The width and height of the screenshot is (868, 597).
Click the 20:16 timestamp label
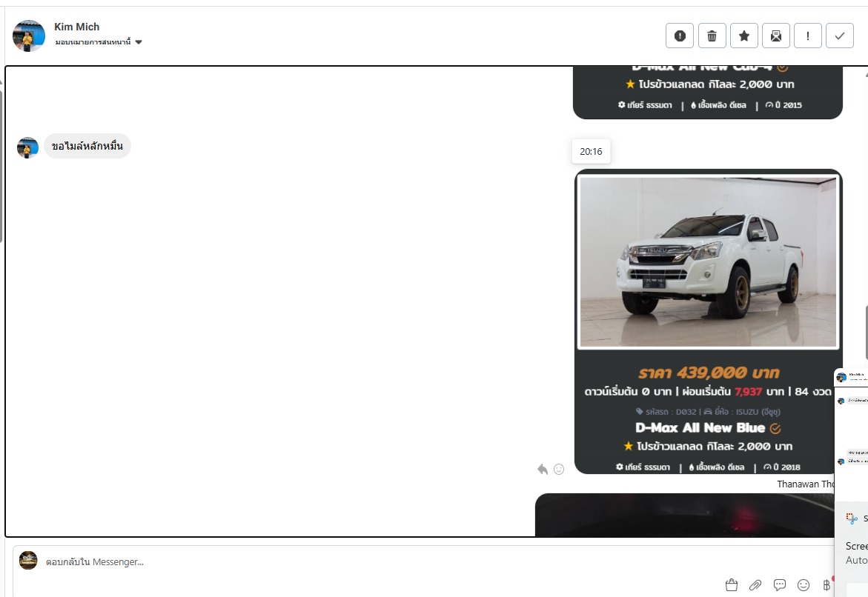591,151
